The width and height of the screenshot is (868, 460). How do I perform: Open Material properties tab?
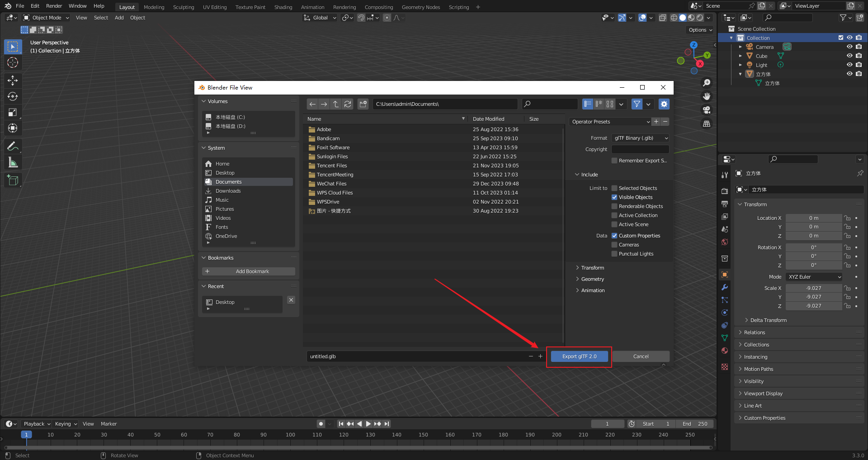pyautogui.click(x=725, y=351)
